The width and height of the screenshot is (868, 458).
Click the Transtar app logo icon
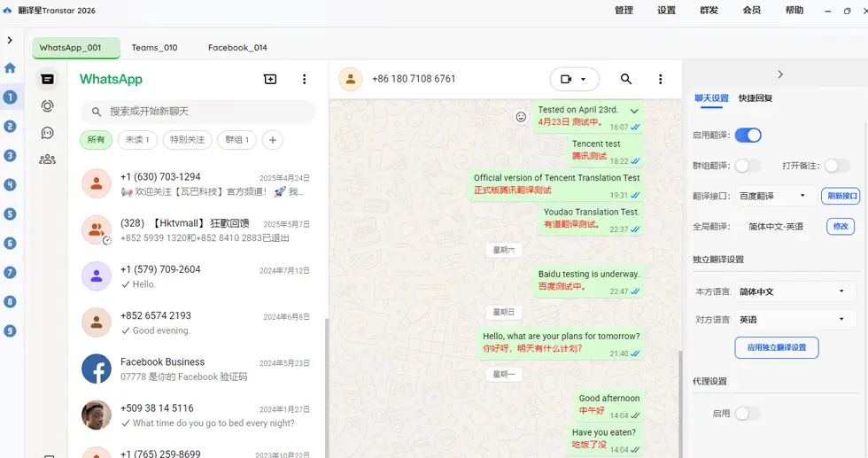[7, 10]
